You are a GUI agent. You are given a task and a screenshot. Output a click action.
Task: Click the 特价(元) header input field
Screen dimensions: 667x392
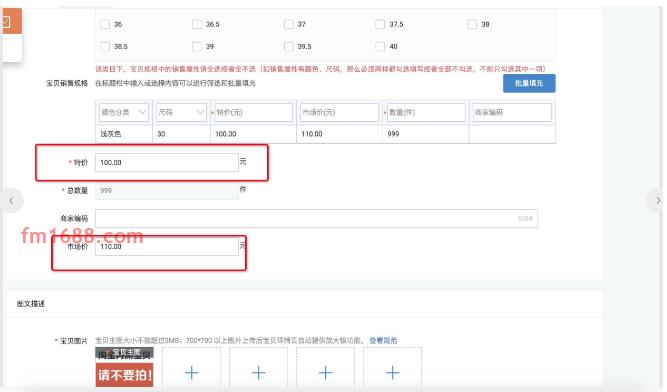click(254, 112)
